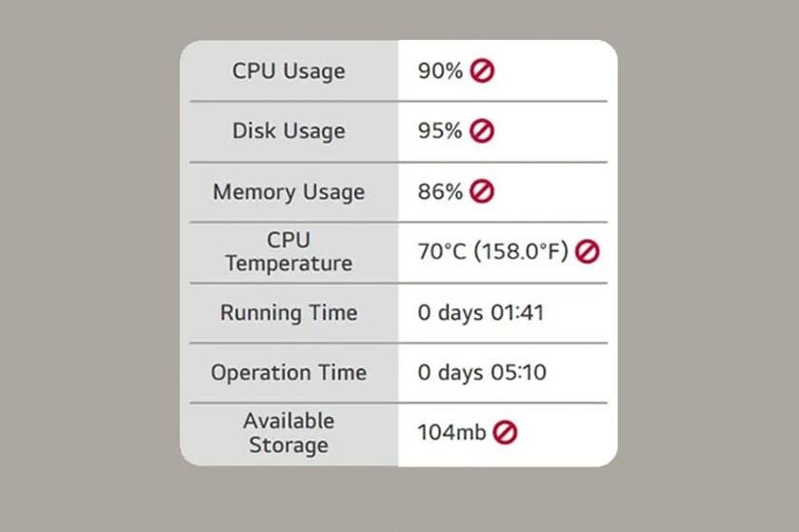Select the Available Storage label
Viewport: 799px width, 532px height.
pyautogui.click(x=289, y=433)
